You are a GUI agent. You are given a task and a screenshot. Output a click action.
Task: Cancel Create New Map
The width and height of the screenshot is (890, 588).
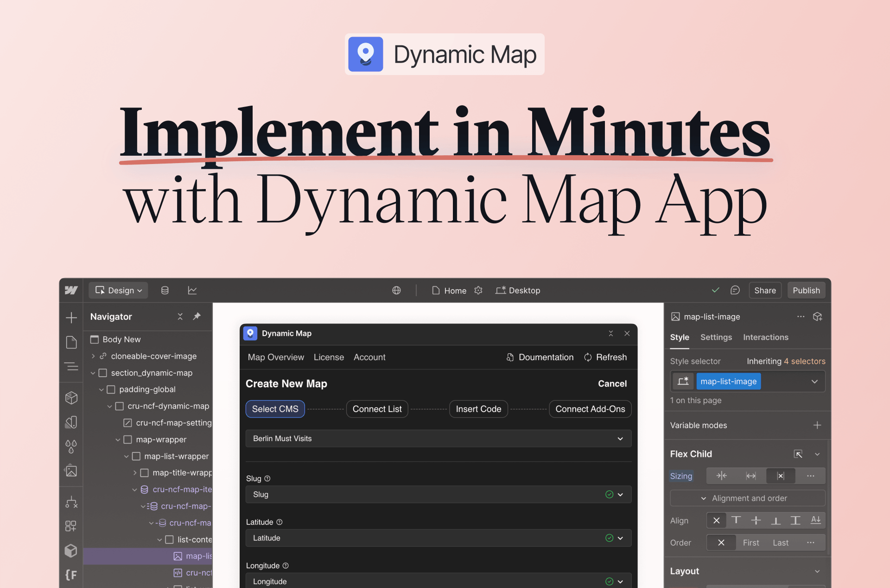pyautogui.click(x=612, y=384)
